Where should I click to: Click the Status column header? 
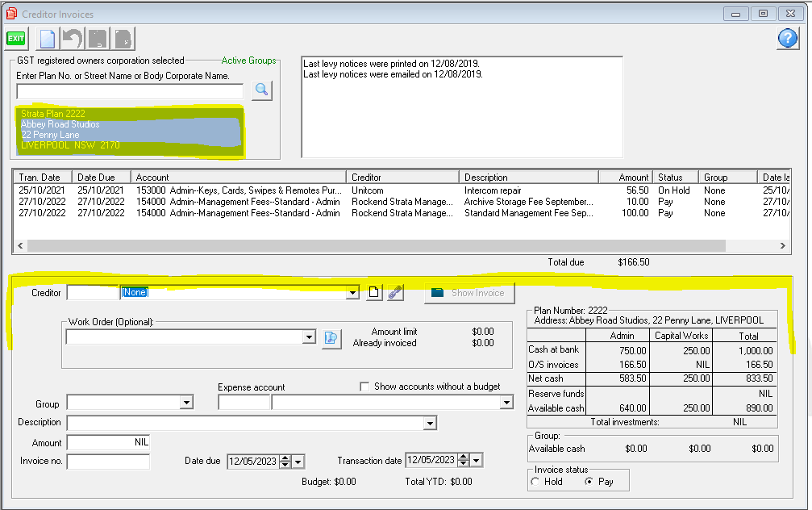click(x=675, y=178)
